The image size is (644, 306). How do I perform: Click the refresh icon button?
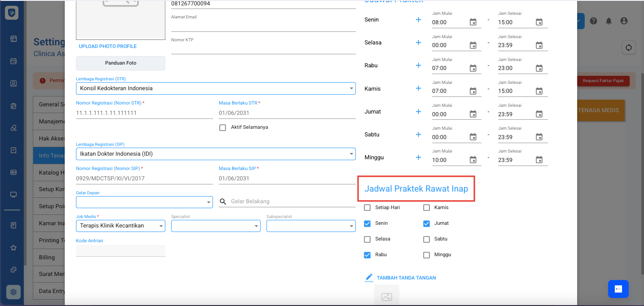pos(628,48)
